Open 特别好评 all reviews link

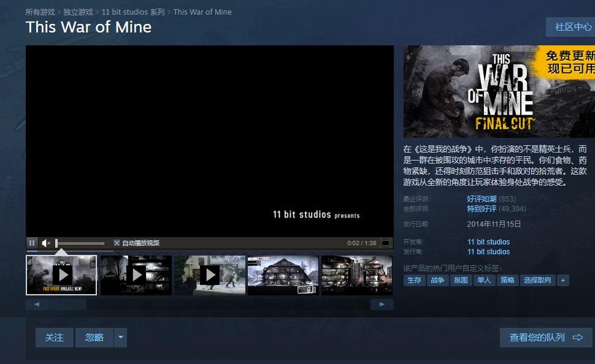pos(482,208)
